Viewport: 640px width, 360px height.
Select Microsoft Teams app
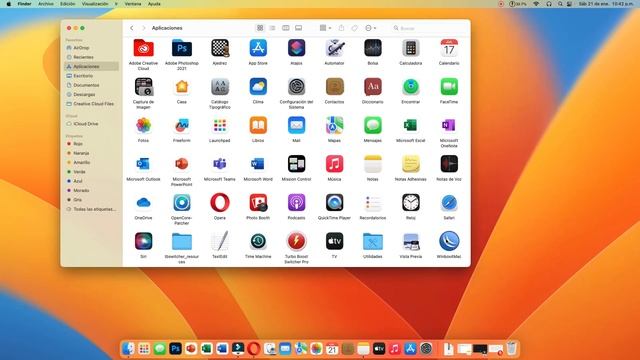tap(220, 164)
